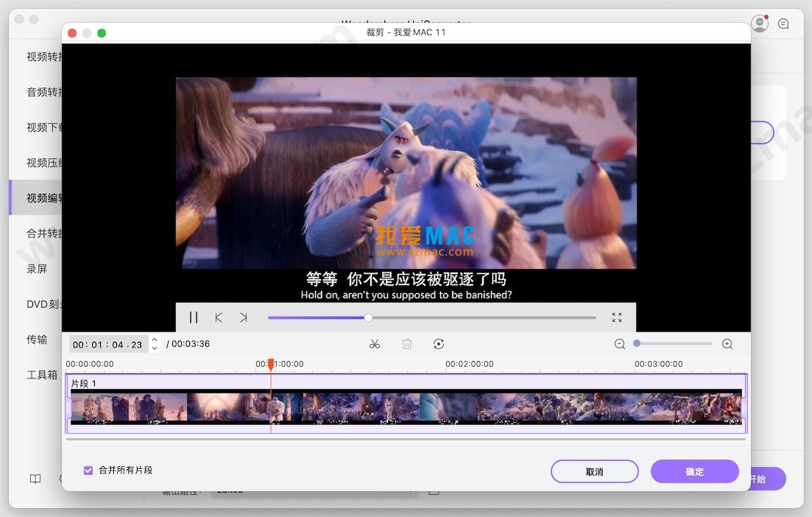Pause the video playback
812x517 pixels.
tap(194, 317)
